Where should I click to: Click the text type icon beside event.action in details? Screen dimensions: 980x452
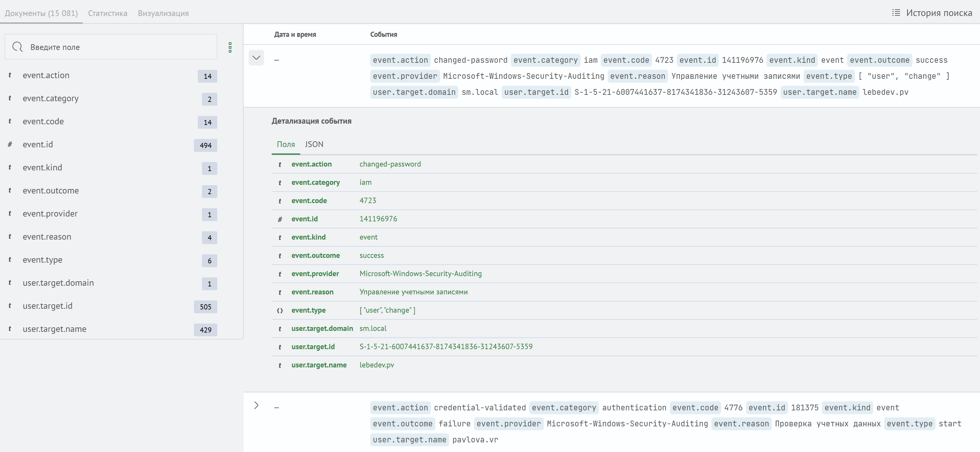click(280, 165)
